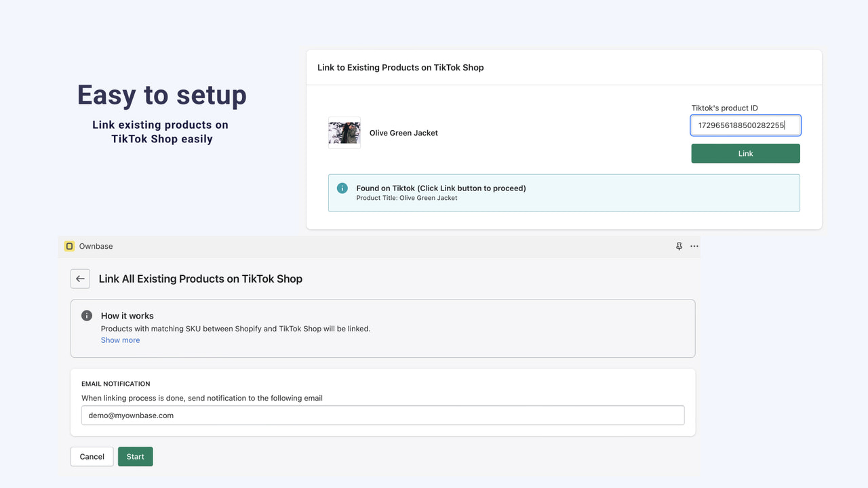Click the back arrow button
Screen dimensions: 868x488
point(80,279)
